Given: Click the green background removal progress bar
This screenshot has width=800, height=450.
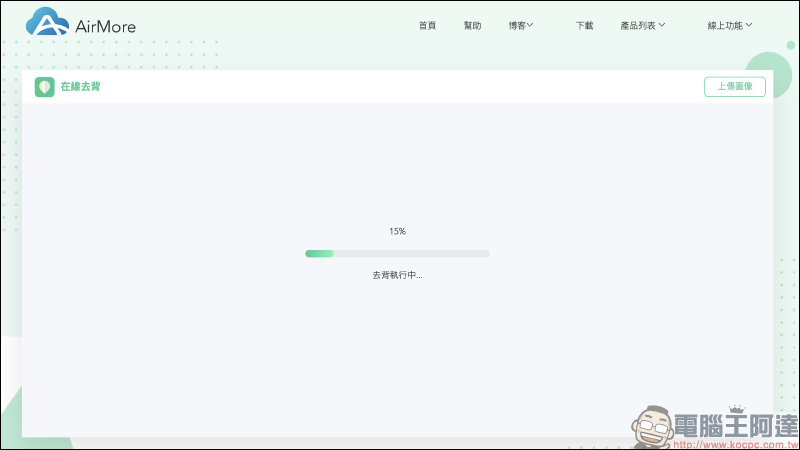Looking at the screenshot, I should pyautogui.click(x=397, y=253).
